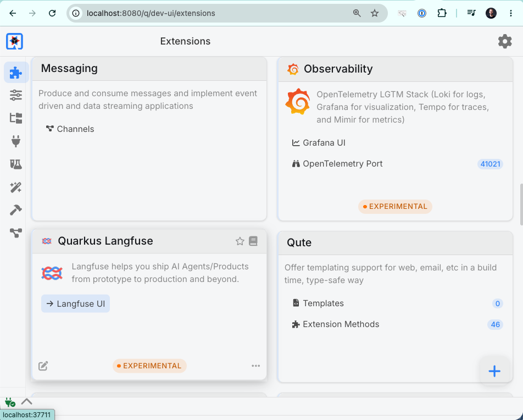Viewport: 523px width, 420px height.
Task: Expand the bottom drawer chevron
Action: tap(27, 401)
